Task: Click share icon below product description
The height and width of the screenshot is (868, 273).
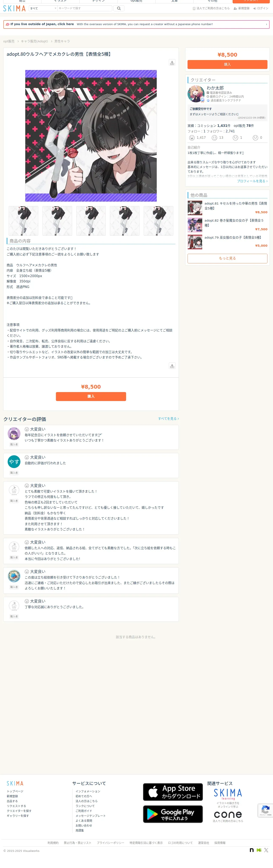Action: pyautogui.click(x=172, y=366)
